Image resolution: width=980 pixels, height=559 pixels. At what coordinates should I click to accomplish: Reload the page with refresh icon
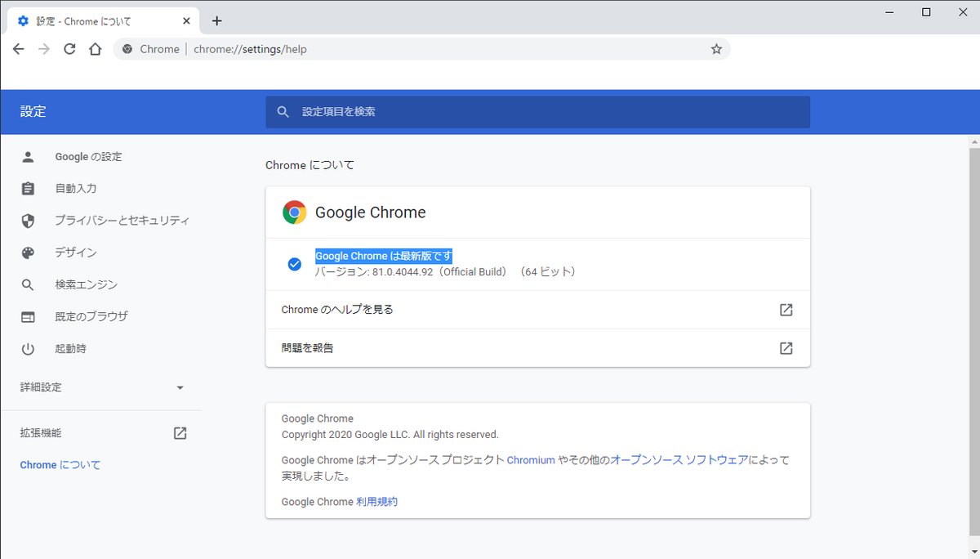coord(69,49)
